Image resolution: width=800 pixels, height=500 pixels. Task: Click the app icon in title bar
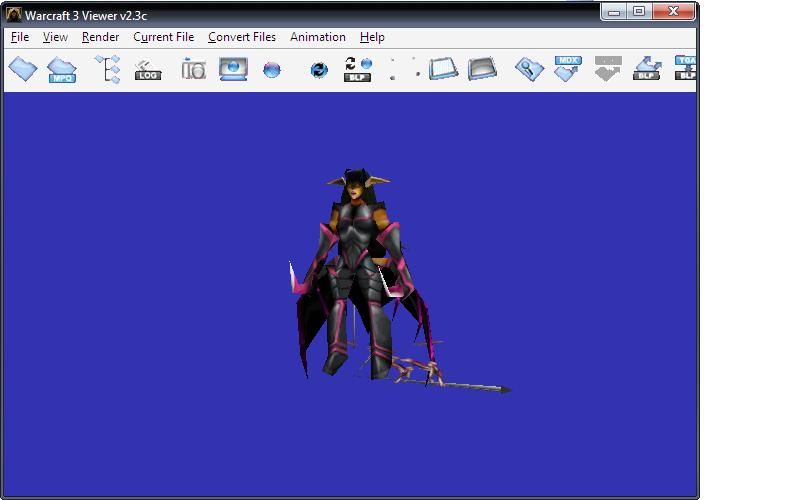click(x=14, y=15)
